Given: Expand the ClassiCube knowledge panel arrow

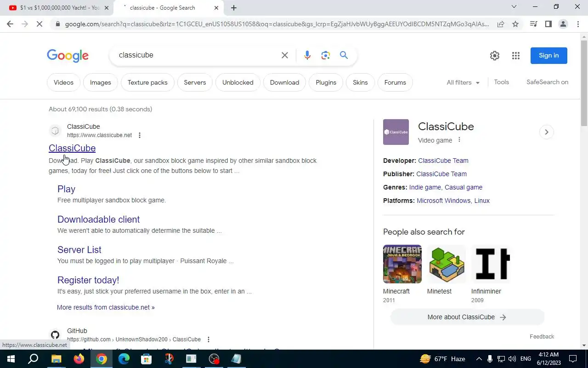Looking at the screenshot, I should (x=546, y=132).
